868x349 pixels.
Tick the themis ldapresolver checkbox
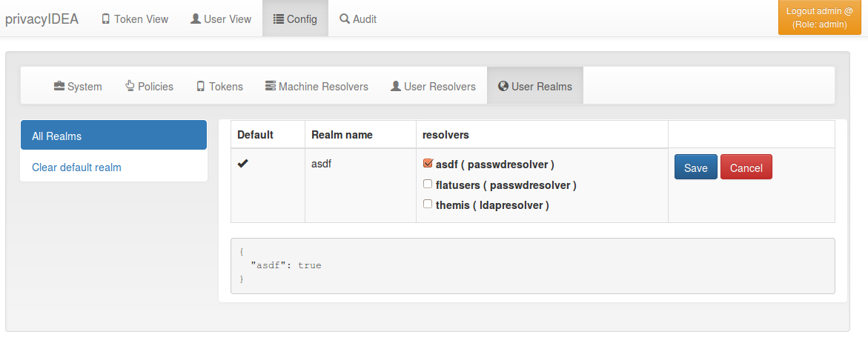(428, 204)
